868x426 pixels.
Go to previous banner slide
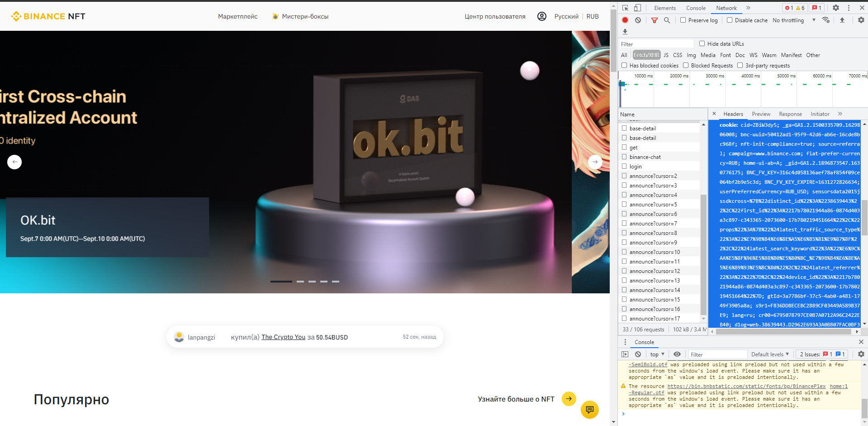pos(14,162)
